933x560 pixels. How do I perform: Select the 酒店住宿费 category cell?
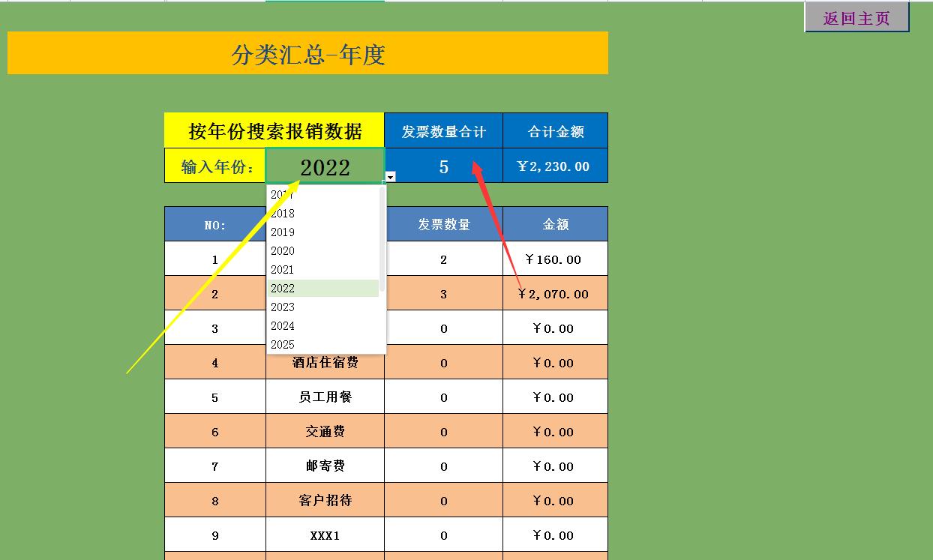click(324, 361)
